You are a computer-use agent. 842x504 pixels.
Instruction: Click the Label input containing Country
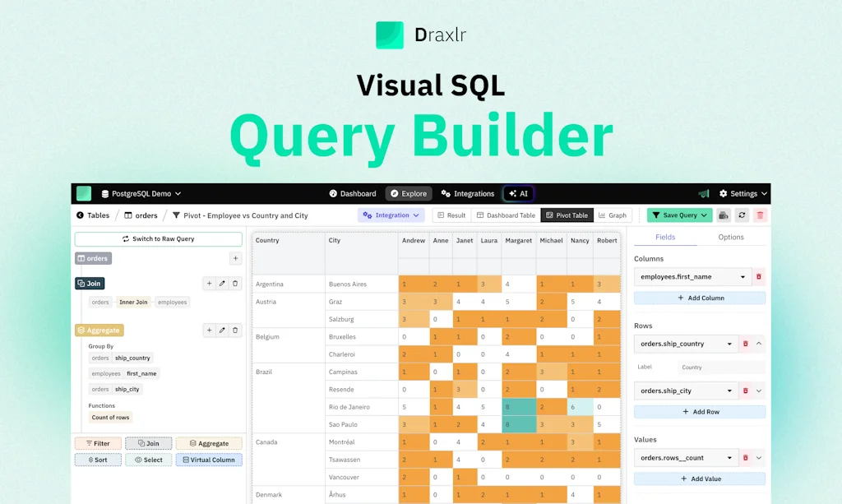(x=721, y=368)
